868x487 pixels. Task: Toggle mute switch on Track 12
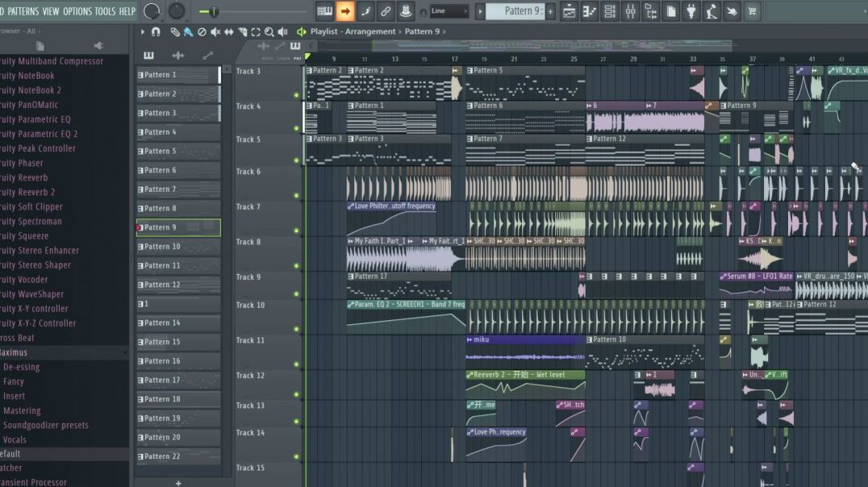[297, 394]
